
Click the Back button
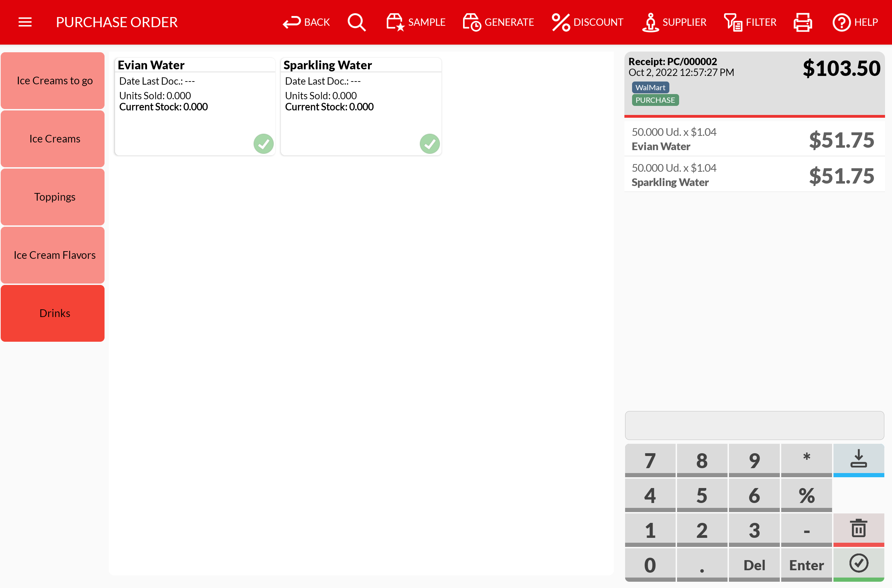click(307, 22)
